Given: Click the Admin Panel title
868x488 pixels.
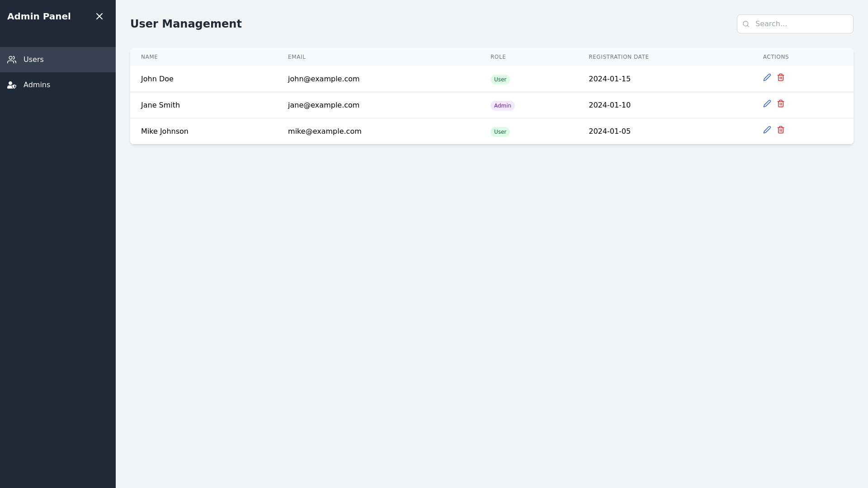Looking at the screenshot, I should click(39, 16).
